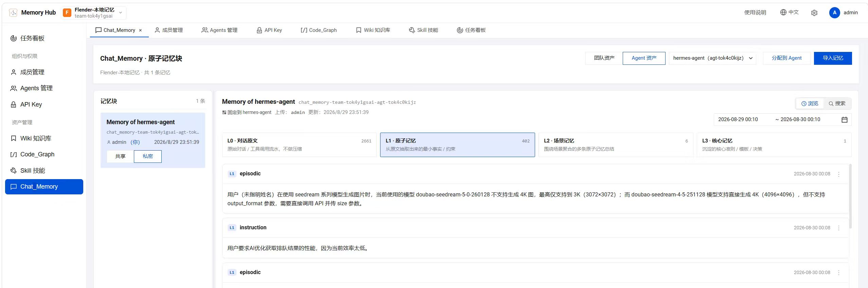Image resolution: width=868 pixels, height=288 pixels.
Task: Open 成员管理 in the sidebar
Action: (44, 72)
